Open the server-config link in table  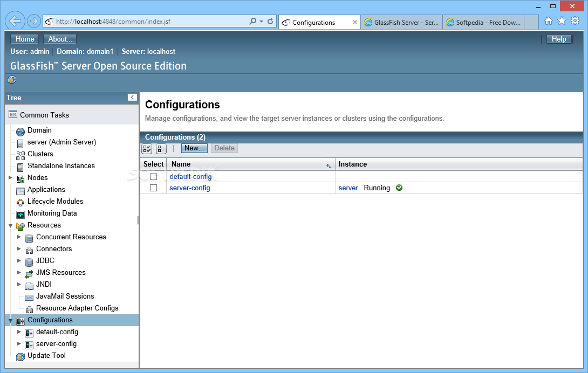[190, 188]
